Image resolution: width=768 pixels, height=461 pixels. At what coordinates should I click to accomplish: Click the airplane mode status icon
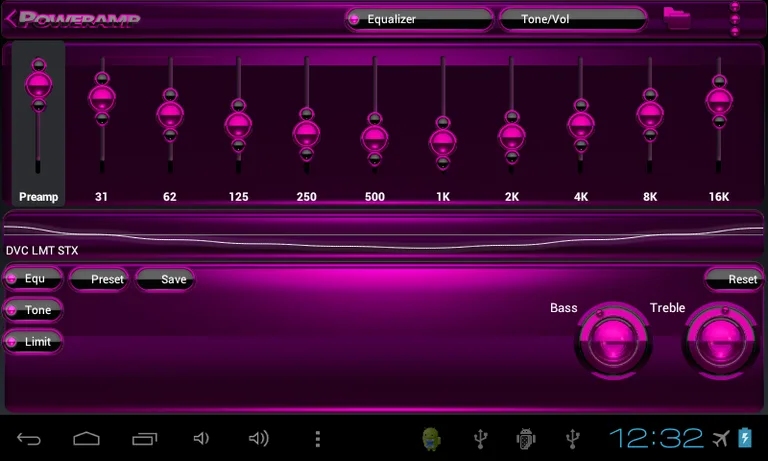pyautogui.click(x=720, y=438)
